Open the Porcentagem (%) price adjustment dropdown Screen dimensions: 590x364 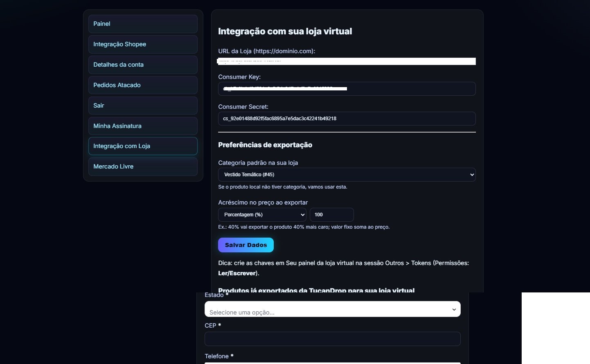(x=261, y=215)
